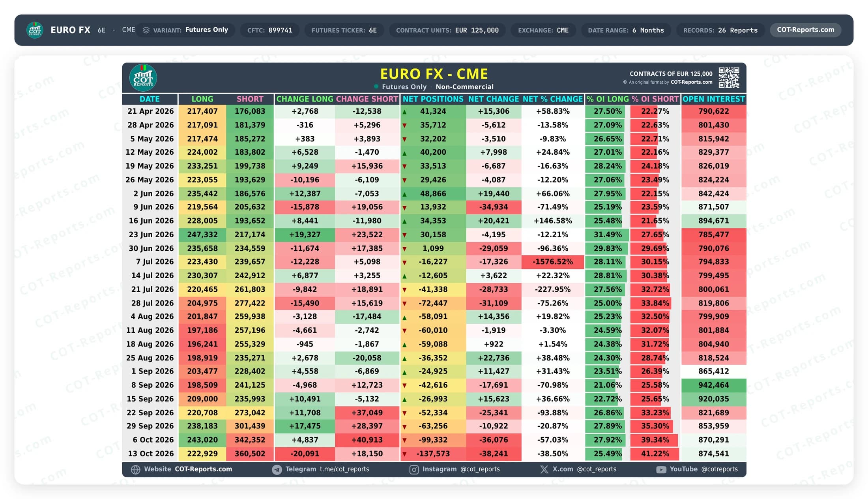Click the large COT Reports logo in the table header
Image resolution: width=868 pixels, height=499 pixels.
143,78
